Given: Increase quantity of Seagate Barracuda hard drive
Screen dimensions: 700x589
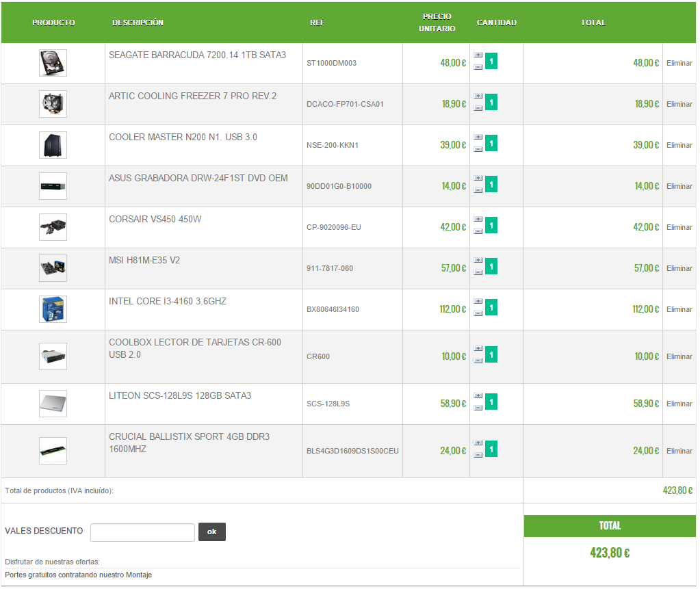Looking at the screenshot, I should pyautogui.click(x=478, y=55).
